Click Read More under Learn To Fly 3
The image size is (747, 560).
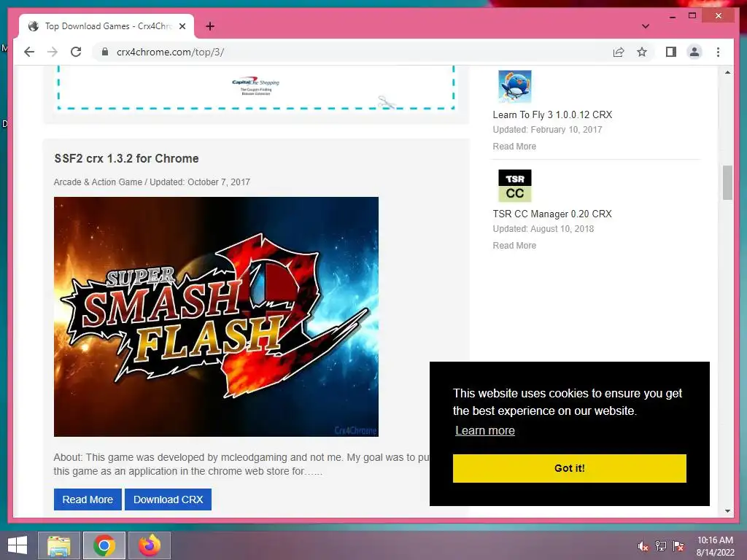[514, 146]
